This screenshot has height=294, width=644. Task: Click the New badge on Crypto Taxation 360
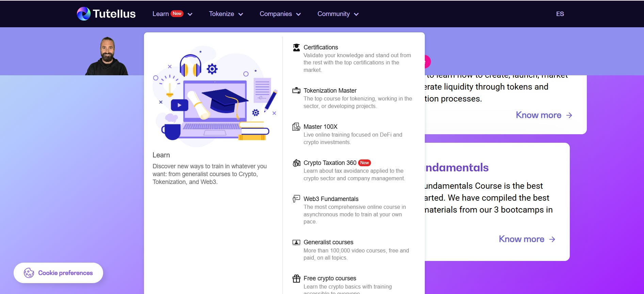[x=365, y=163]
